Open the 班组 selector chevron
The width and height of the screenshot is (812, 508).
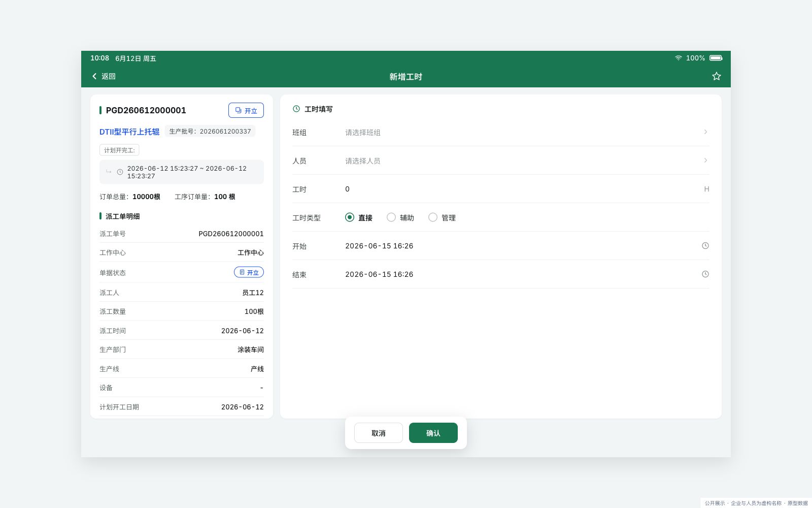tap(705, 132)
